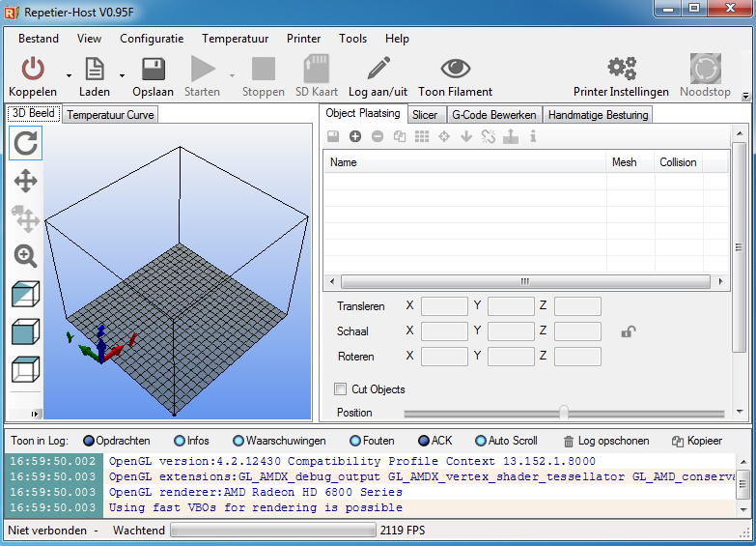Switch to top wireframe cube view

[25, 369]
